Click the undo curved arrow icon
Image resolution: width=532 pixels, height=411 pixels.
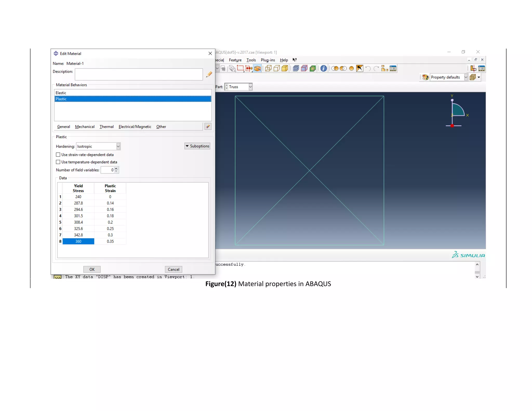[x=368, y=68]
